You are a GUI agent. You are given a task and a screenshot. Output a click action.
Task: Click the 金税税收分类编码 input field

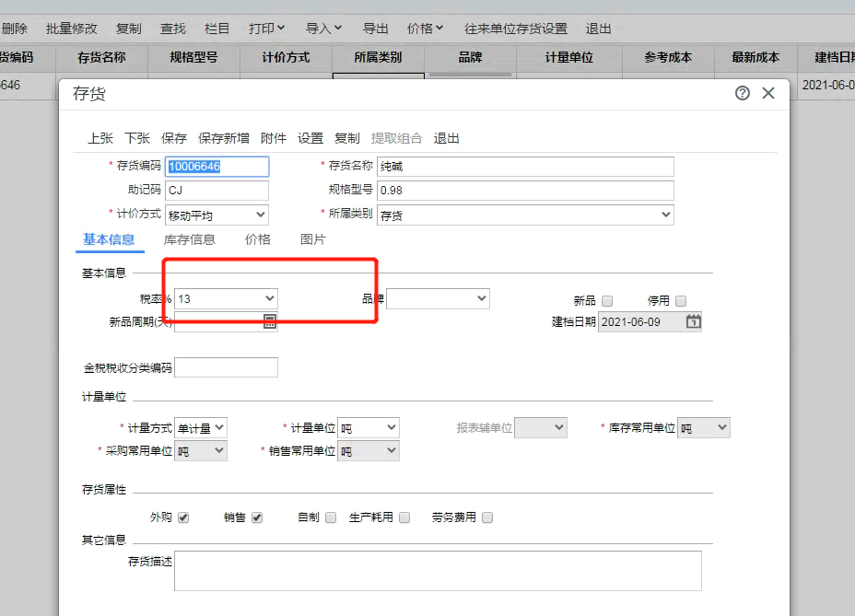click(226, 367)
